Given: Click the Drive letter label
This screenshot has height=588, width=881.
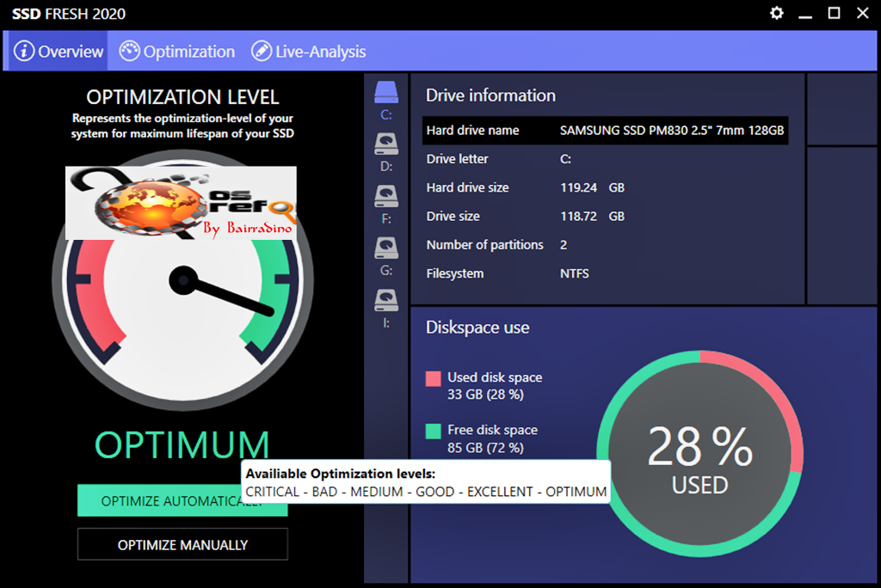Looking at the screenshot, I should [458, 159].
